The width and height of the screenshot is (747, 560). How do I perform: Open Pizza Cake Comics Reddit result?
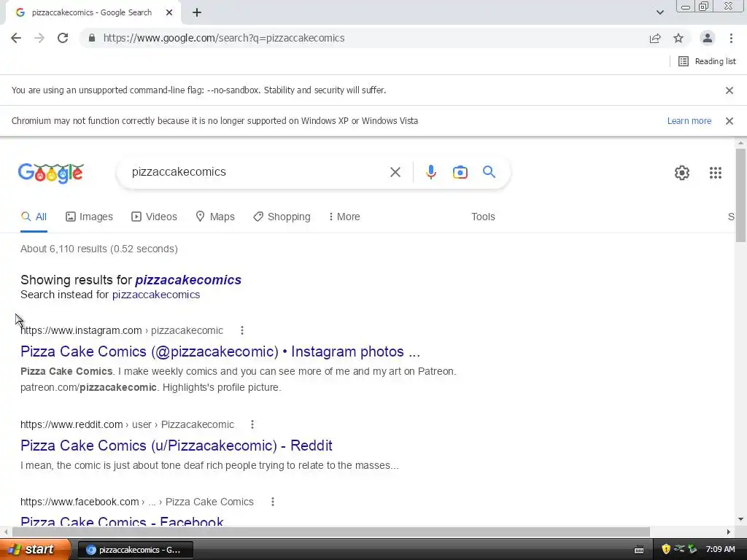pos(177,446)
